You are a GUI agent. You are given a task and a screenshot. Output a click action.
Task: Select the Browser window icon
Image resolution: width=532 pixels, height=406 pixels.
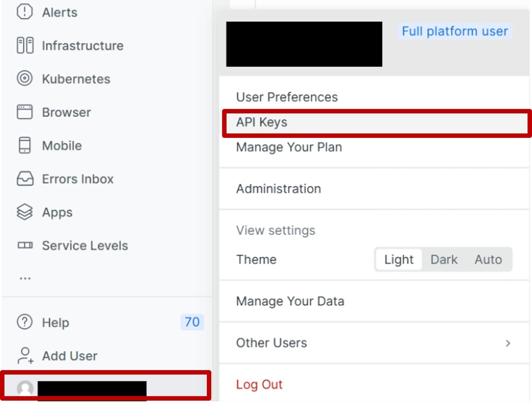click(x=25, y=112)
